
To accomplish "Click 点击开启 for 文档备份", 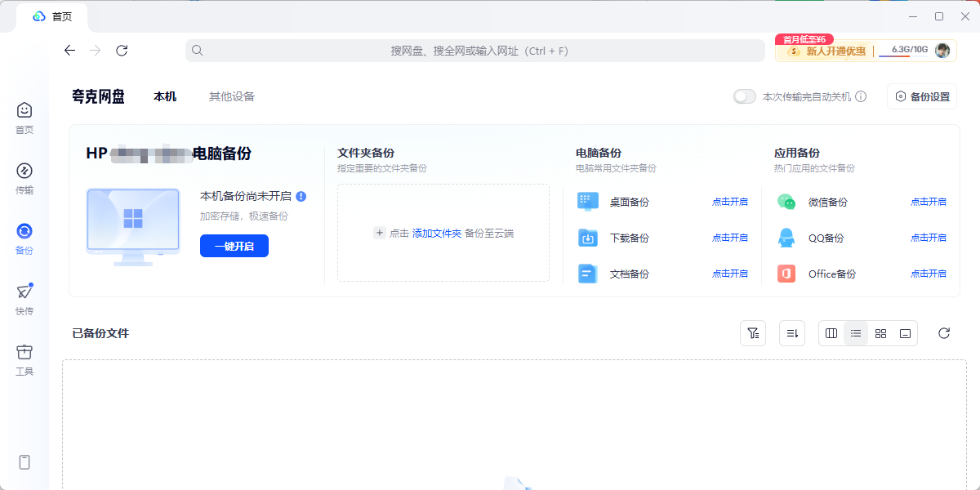I will (730, 274).
